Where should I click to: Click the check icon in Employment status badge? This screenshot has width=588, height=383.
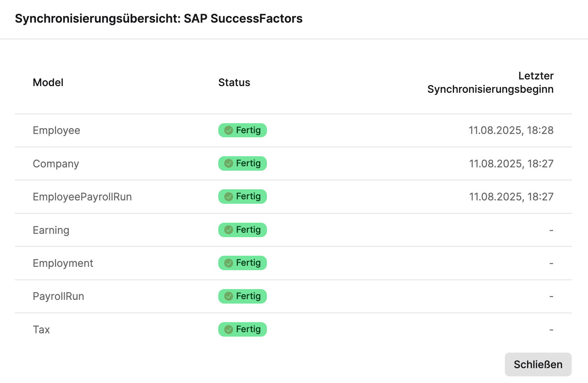click(229, 263)
